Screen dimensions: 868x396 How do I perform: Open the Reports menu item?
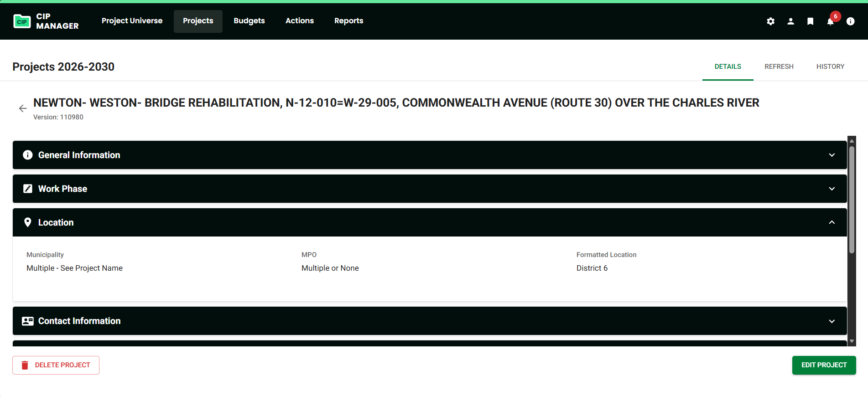click(348, 21)
